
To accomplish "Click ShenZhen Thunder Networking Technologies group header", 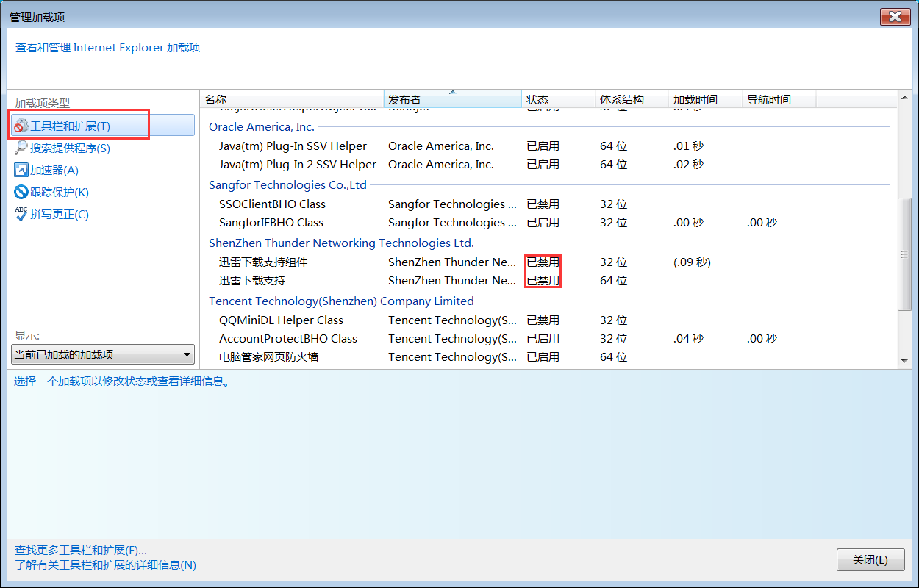I will [x=341, y=243].
